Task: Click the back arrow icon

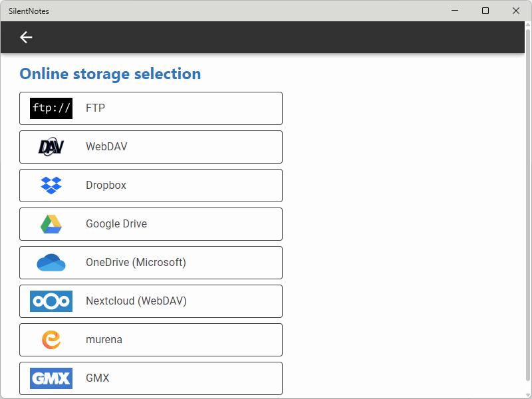Action: click(x=26, y=37)
